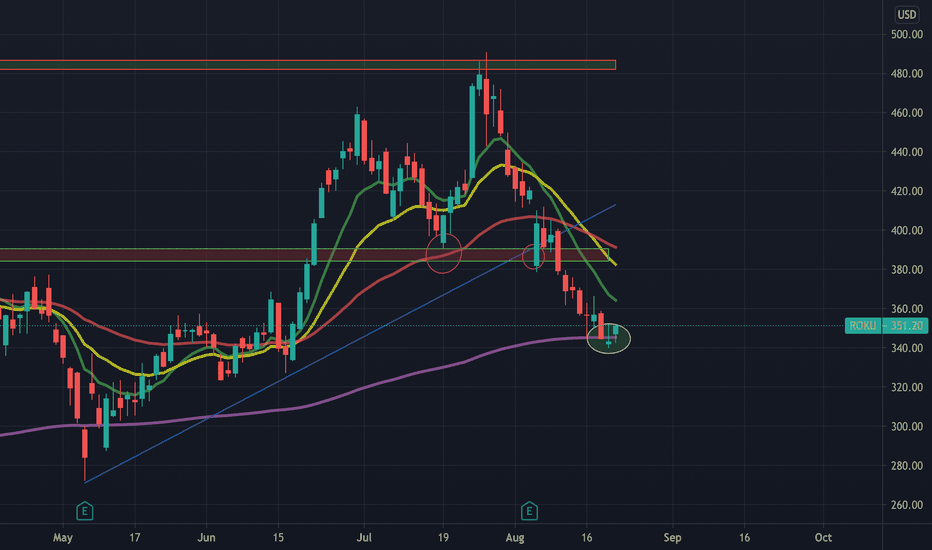The height and width of the screenshot is (550, 932).
Task: Click the Aug date label
Action: click(515, 538)
